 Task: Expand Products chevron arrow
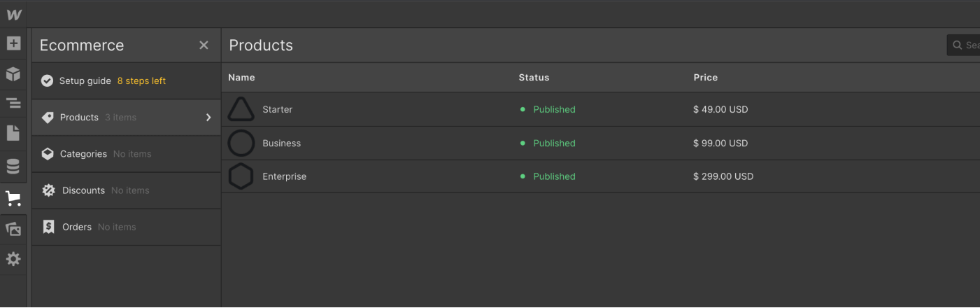(x=208, y=118)
